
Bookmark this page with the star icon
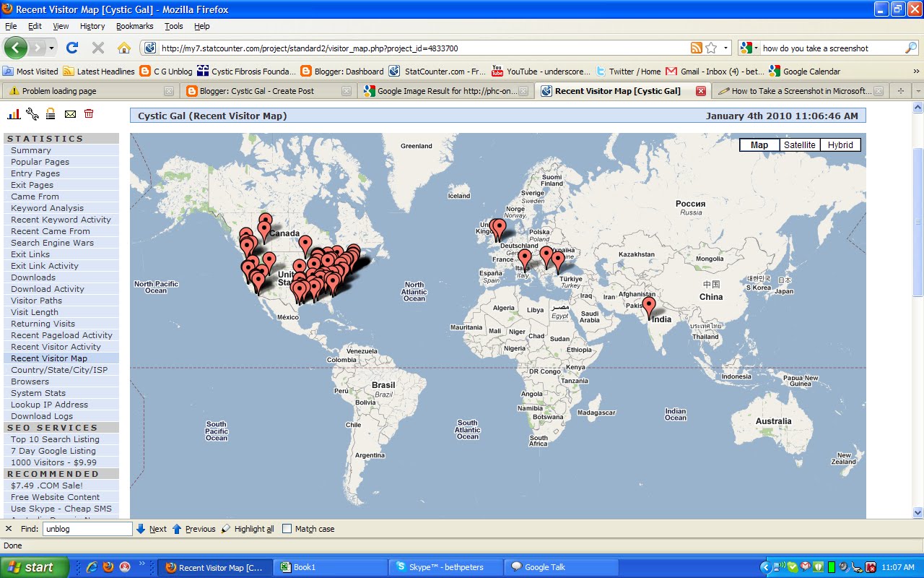pyautogui.click(x=711, y=48)
